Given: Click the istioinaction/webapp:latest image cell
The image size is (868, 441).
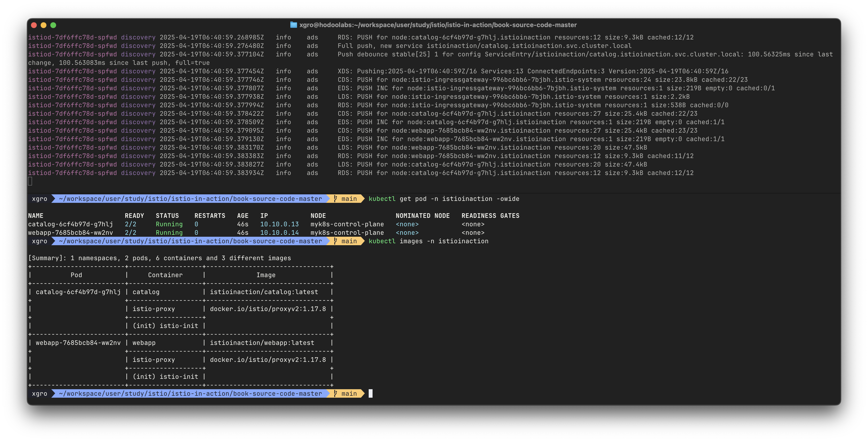Looking at the screenshot, I should click(x=262, y=343).
